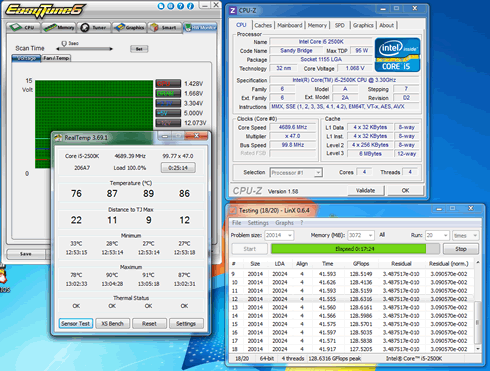Open RealTemp Settings

186,323
